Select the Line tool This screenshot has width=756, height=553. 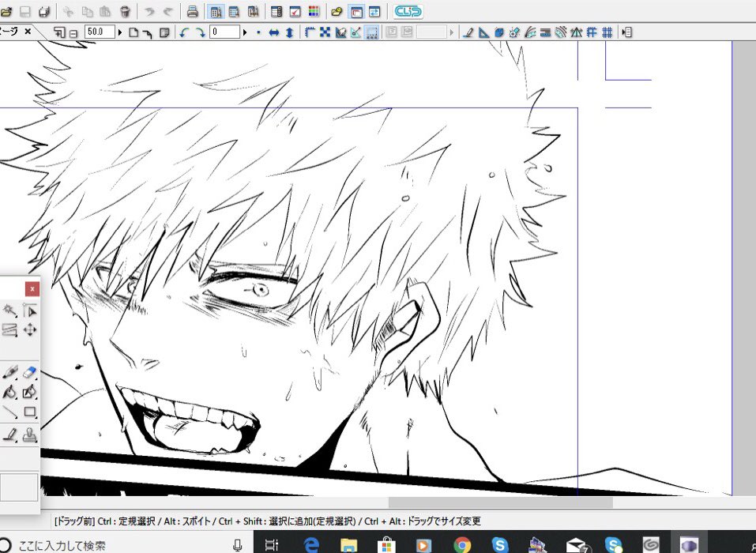[9, 412]
